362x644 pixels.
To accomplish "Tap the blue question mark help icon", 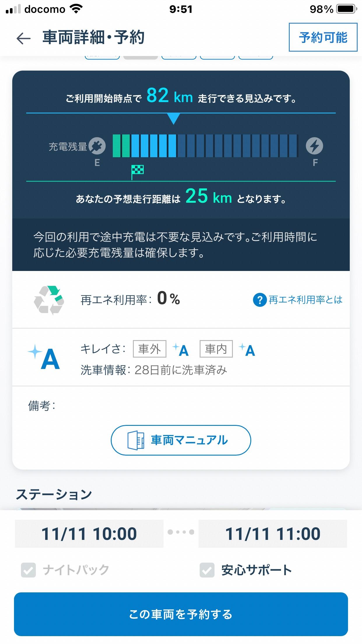I will coord(260,300).
